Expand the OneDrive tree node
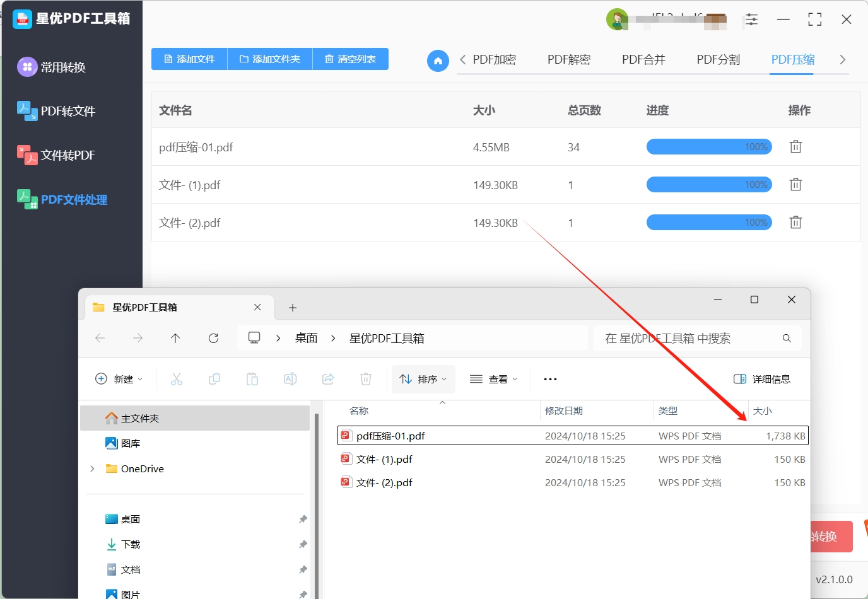Screen dimensions: 868x599 (x=93, y=468)
